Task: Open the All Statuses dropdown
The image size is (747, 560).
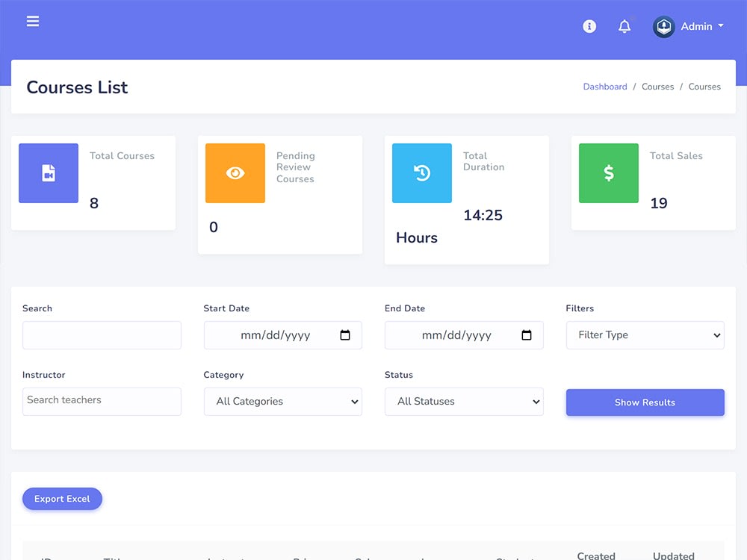Action: pos(464,402)
